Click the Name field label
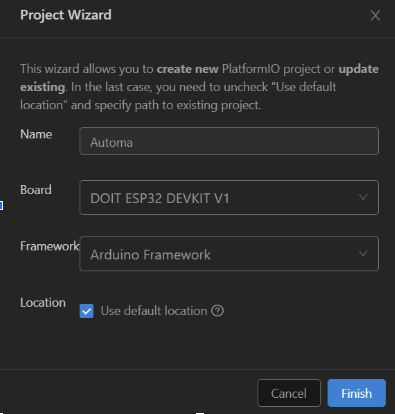395x414 pixels. tap(36, 134)
